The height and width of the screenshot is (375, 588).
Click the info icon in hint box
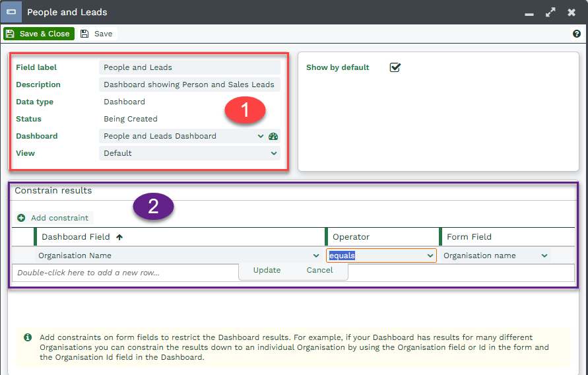[x=28, y=337]
